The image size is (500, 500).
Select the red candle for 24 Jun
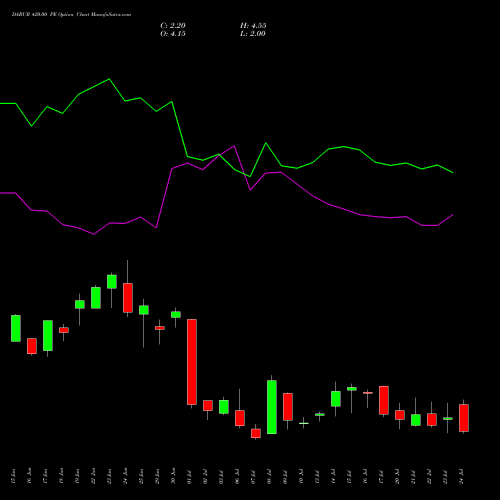pos(128,298)
